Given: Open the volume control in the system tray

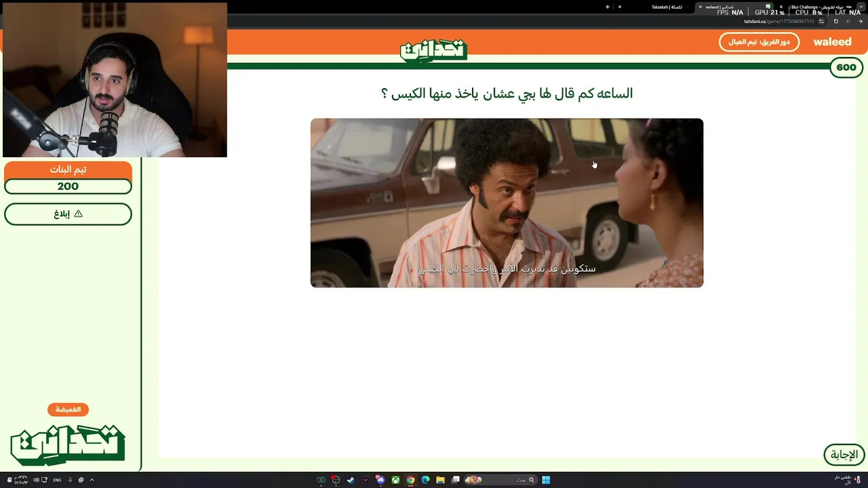Looking at the screenshot, I should tap(36, 480).
